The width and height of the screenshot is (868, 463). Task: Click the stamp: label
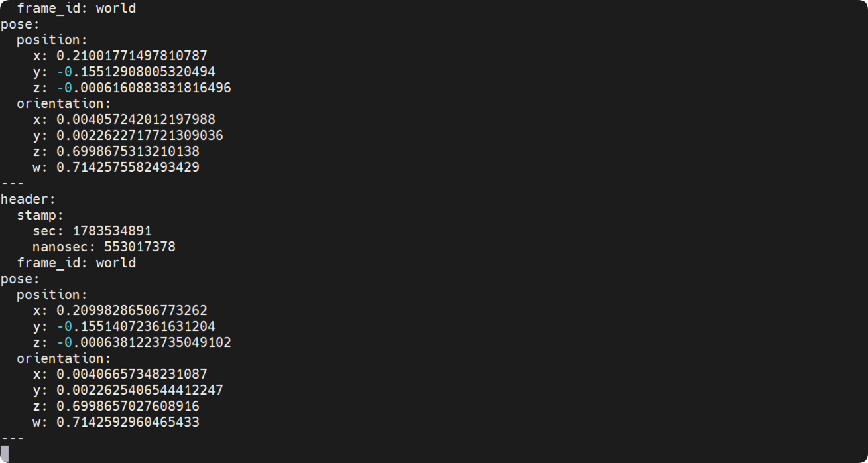coord(40,215)
